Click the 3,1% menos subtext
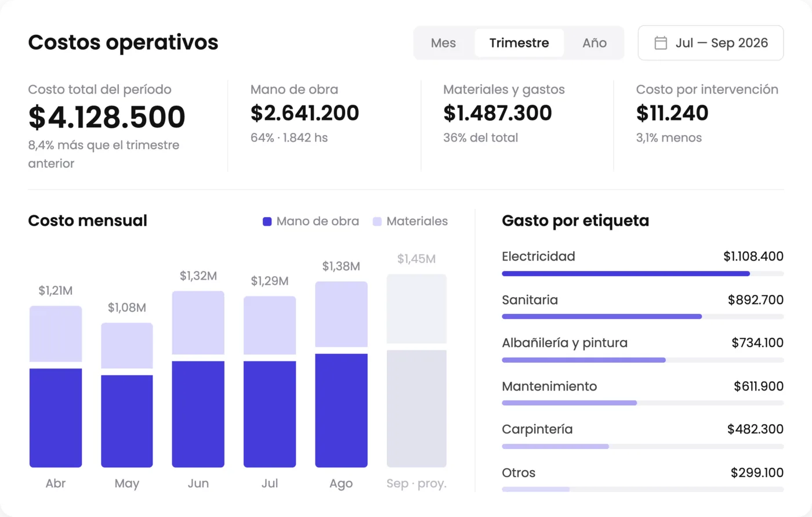Image resolution: width=812 pixels, height=517 pixels. point(669,138)
